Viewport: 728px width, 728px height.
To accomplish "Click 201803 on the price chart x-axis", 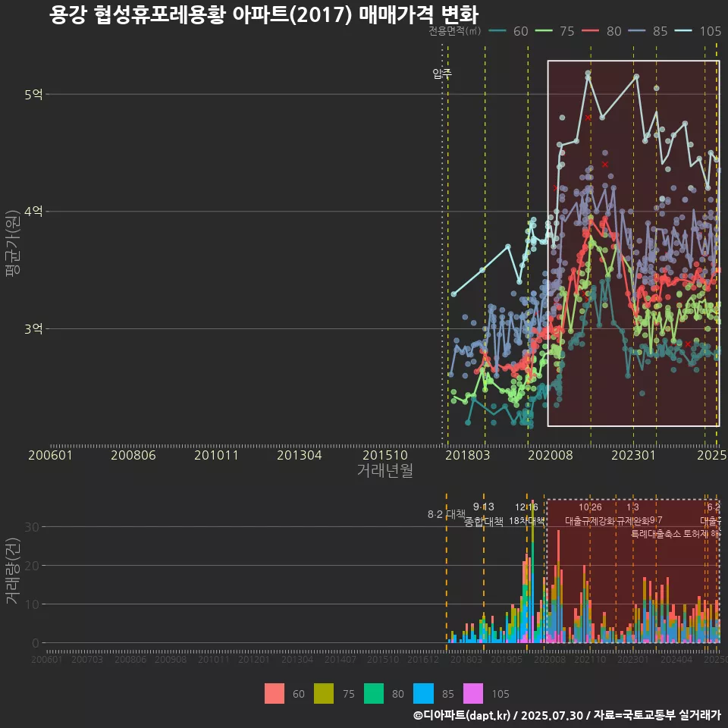I will [468, 455].
